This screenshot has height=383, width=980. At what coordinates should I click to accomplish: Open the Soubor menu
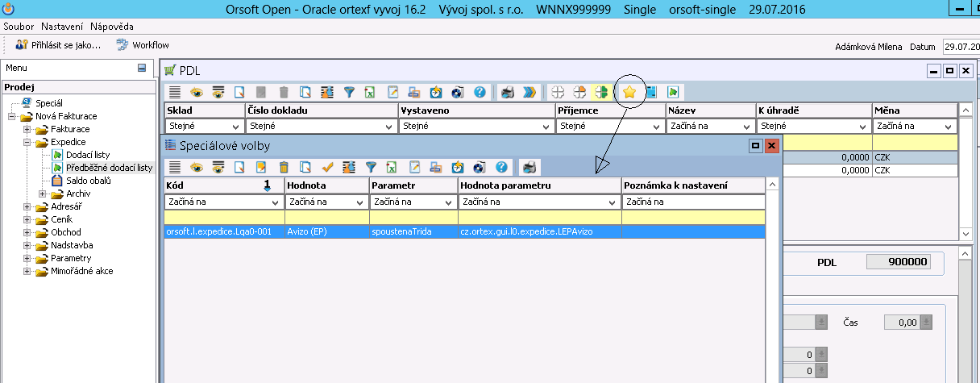pos(19,27)
